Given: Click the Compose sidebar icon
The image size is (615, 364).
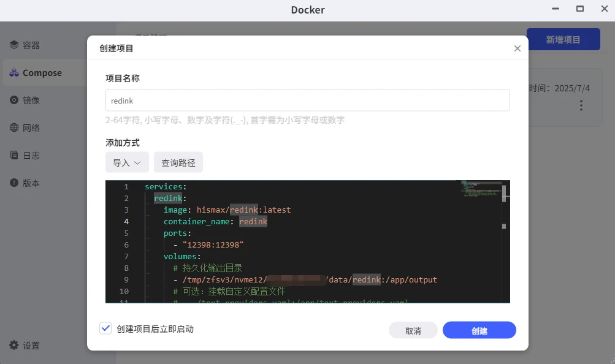Looking at the screenshot, I should tap(14, 73).
